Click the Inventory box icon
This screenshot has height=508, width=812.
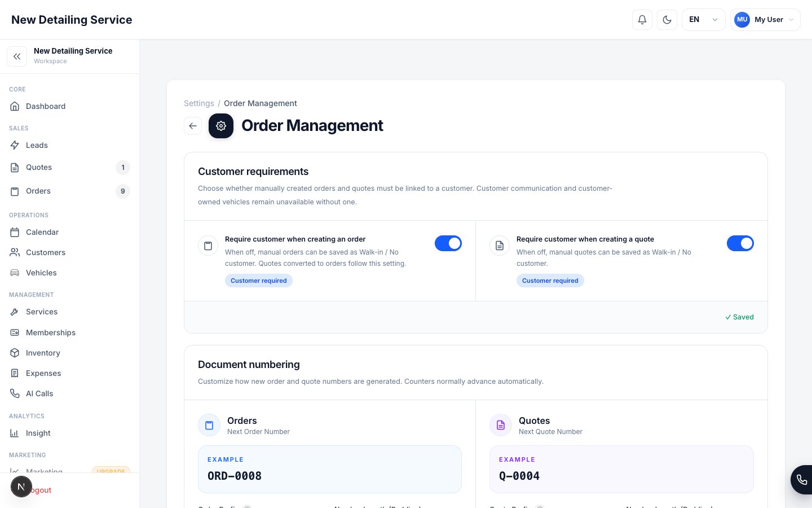[x=15, y=353]
